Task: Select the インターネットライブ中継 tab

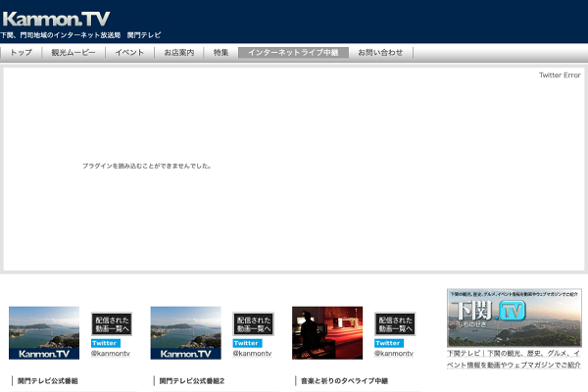Action: tap(293, 53)
